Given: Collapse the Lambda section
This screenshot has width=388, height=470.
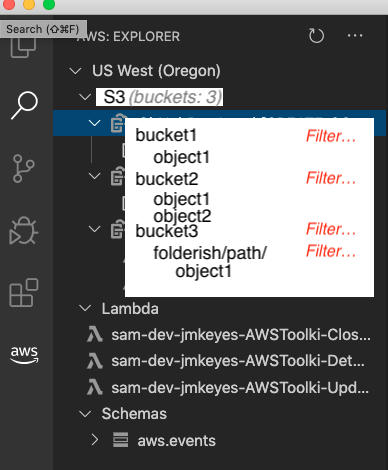Looking at the screenshot, I should click(x=85, y=308).
